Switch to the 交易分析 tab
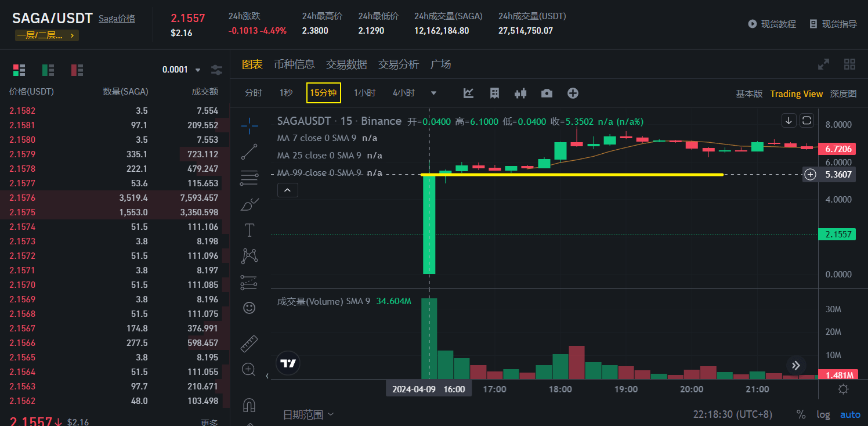Viewport: 868px width, 426px height. point(398,64)
